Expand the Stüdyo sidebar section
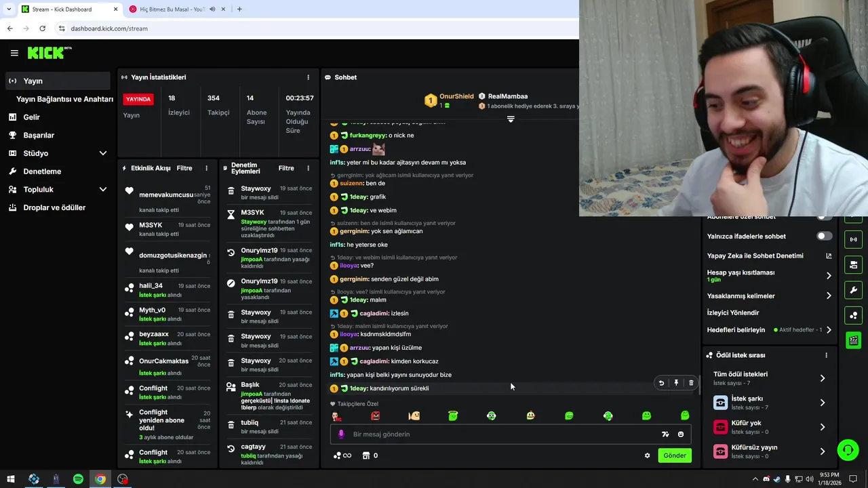868x488 pixels. point(103,153)
